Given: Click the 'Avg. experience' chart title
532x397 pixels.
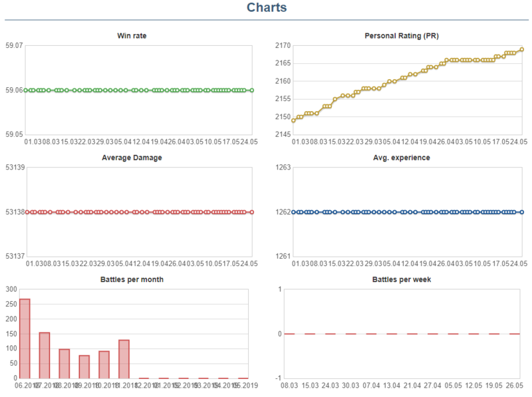Looking at the screenshot, I should click(x=402, y=158).
